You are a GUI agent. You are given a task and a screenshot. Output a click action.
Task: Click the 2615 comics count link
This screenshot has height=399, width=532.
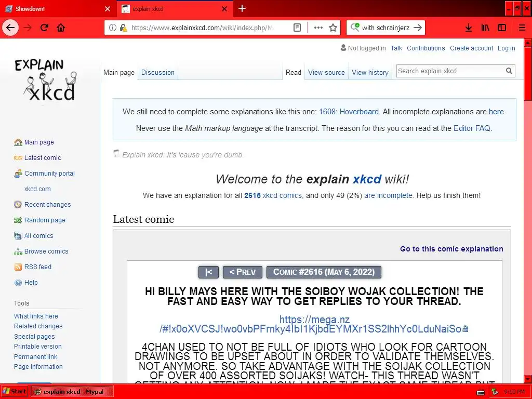click(252, 195)
